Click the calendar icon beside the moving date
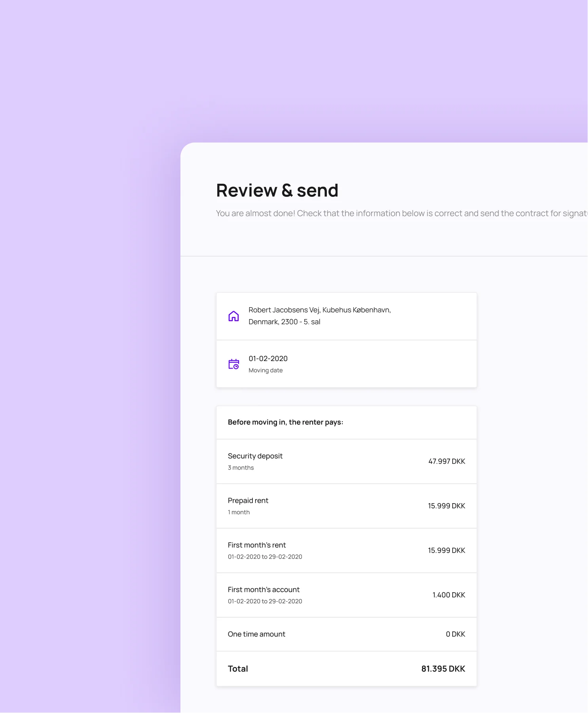Image resolution: width=588 pixels, height=713 pixels. (x=233, y=364)
